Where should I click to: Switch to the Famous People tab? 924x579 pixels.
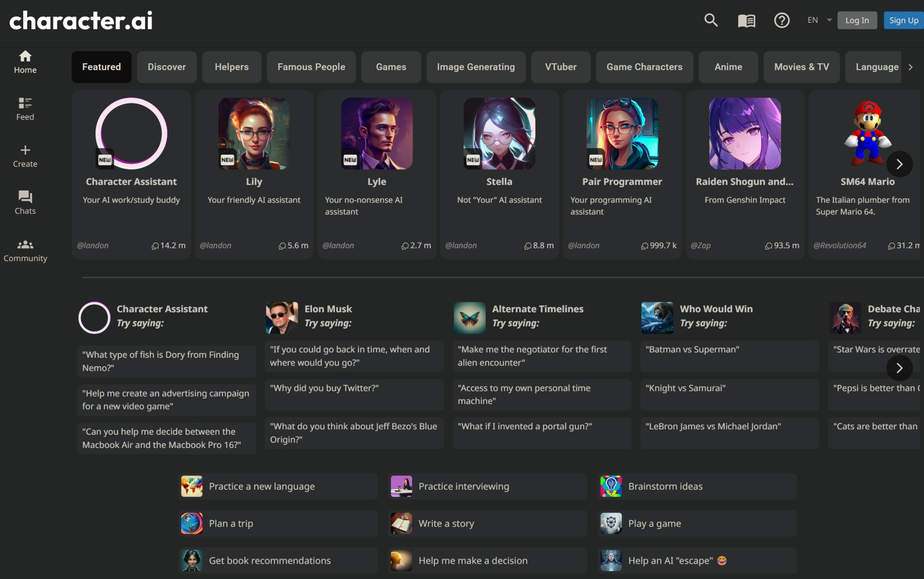(311, 67)
